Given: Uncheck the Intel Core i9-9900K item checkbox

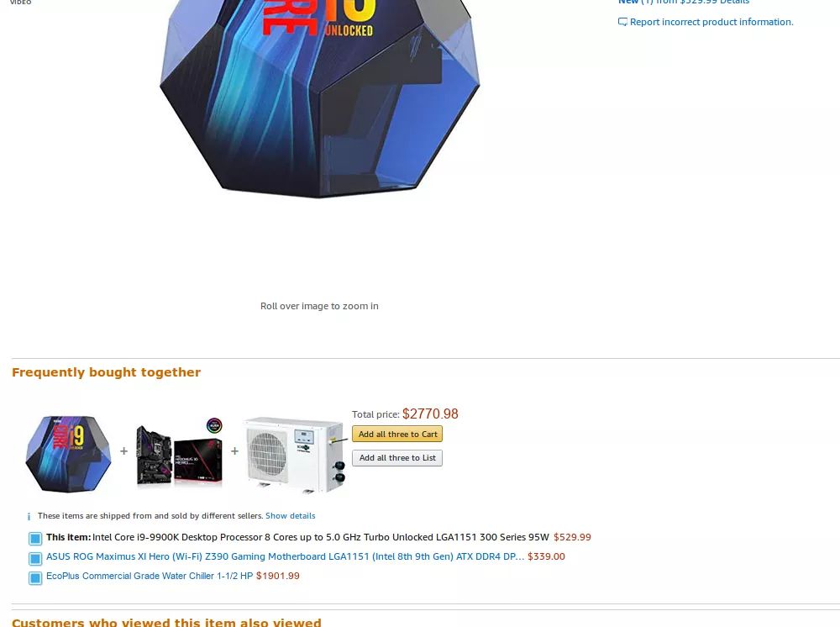Looking at the screenshot, I should click(35, 539).
